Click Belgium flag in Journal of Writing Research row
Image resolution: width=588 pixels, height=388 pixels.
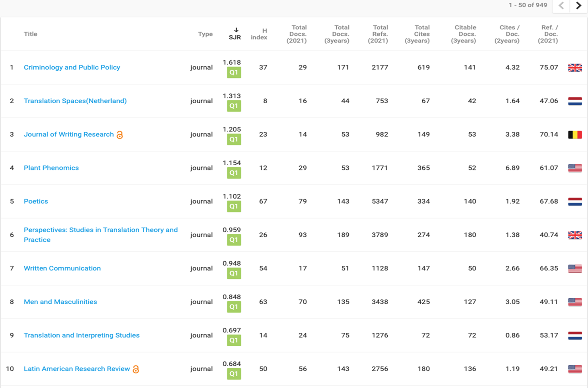(575, 135)
